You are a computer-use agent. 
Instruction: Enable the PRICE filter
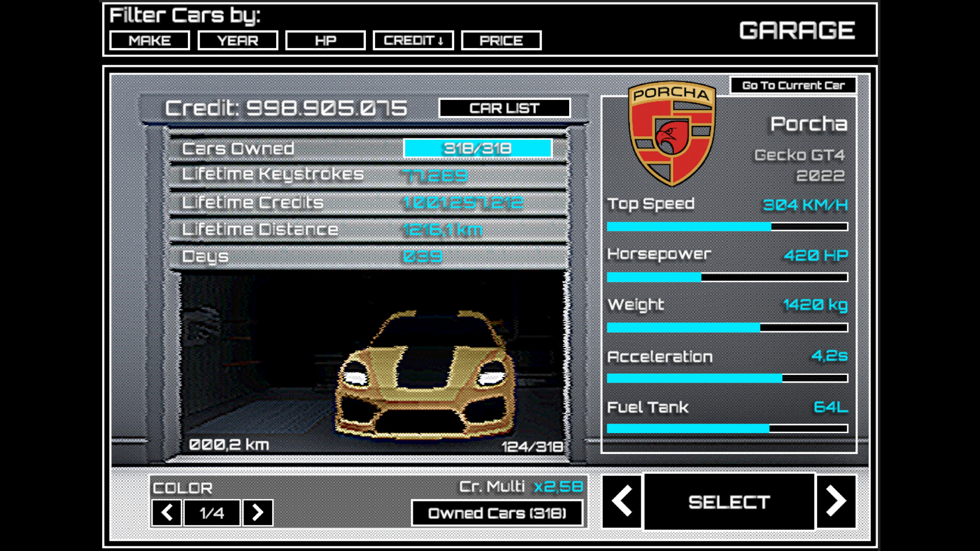(501, 41)
